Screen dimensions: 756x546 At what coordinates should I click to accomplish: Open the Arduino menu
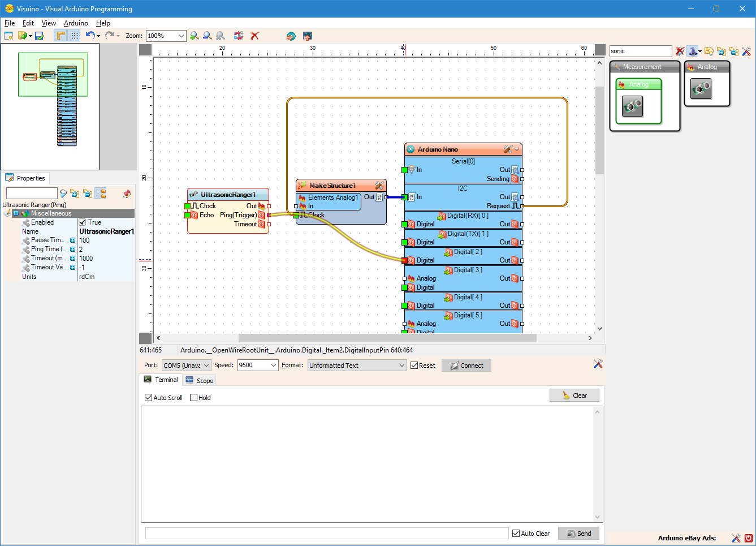tap(76, 23)
